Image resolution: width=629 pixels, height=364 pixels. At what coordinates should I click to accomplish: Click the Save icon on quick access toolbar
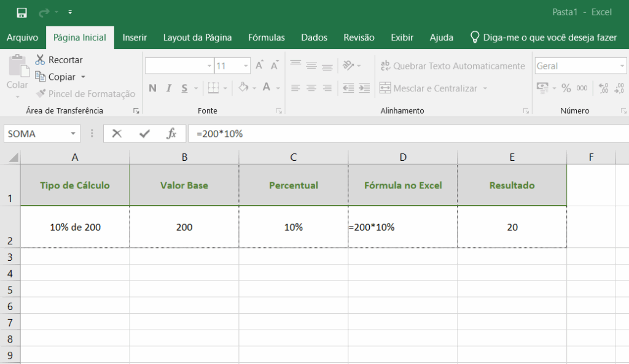pyautogui.click(x=21, y=11)
